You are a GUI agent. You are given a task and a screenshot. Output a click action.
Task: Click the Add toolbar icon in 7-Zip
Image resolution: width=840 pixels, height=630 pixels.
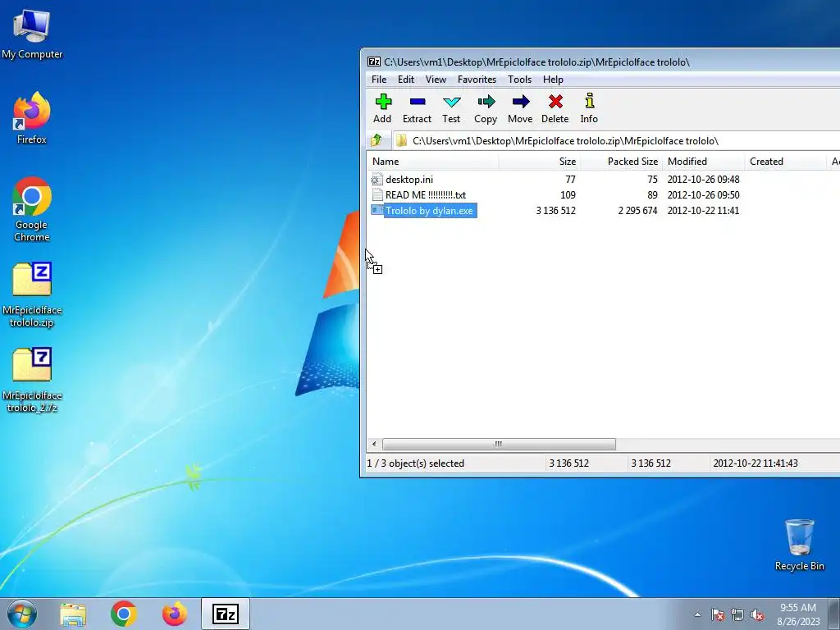pyautogui.click(x=383, y=102)
